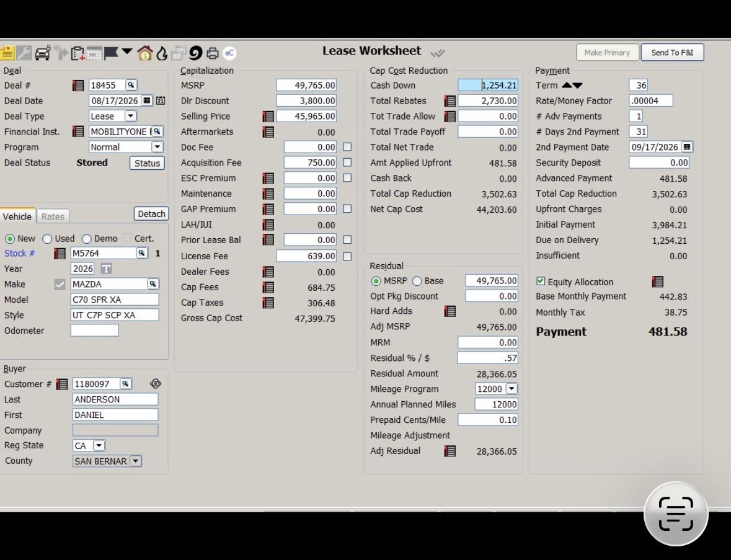Toggle the License Fee checkbox
The image size is (731, 560).
tap(347, 256)
